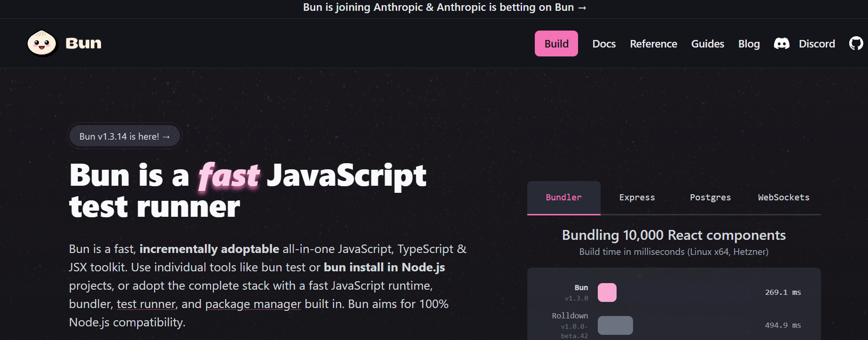Click the Bundling 10,000 React components heading
Screen dimensions: 868x340
point(674,235)
